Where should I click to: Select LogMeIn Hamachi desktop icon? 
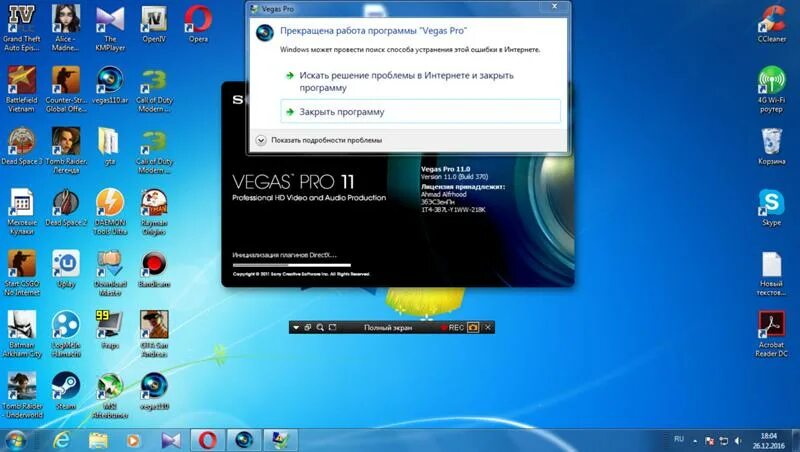[x=66, y=334]
